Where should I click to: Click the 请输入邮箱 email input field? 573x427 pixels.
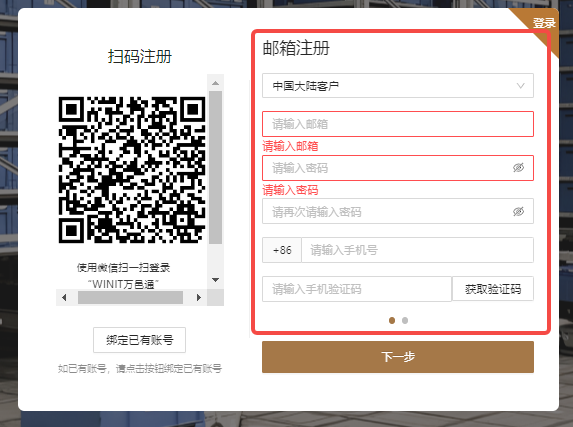pos(398,124)
